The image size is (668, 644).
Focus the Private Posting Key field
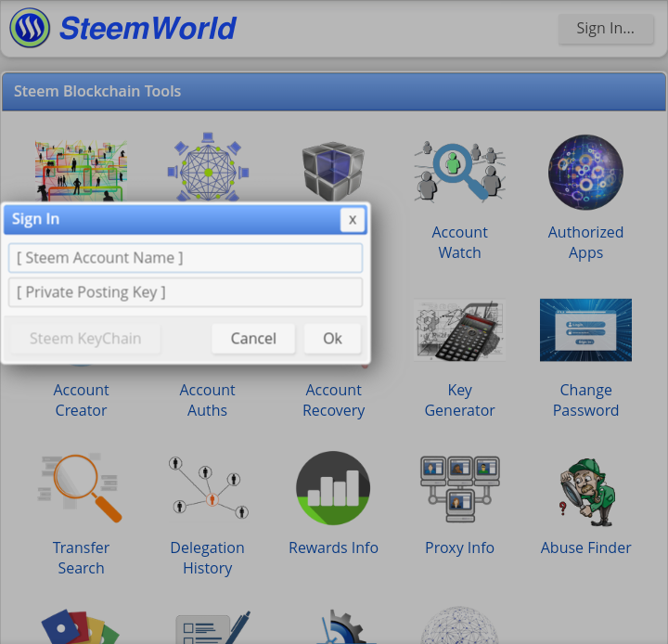click(x=186, y=292)
